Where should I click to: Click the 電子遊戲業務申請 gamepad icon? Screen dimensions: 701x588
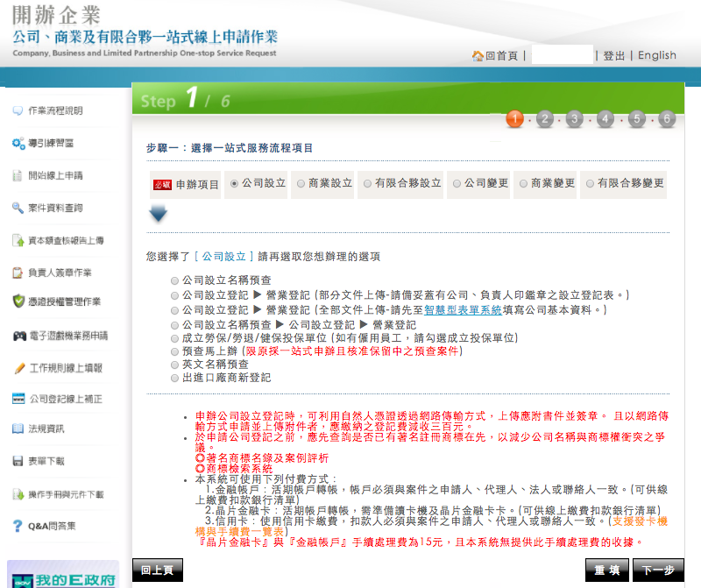point(18,336)
